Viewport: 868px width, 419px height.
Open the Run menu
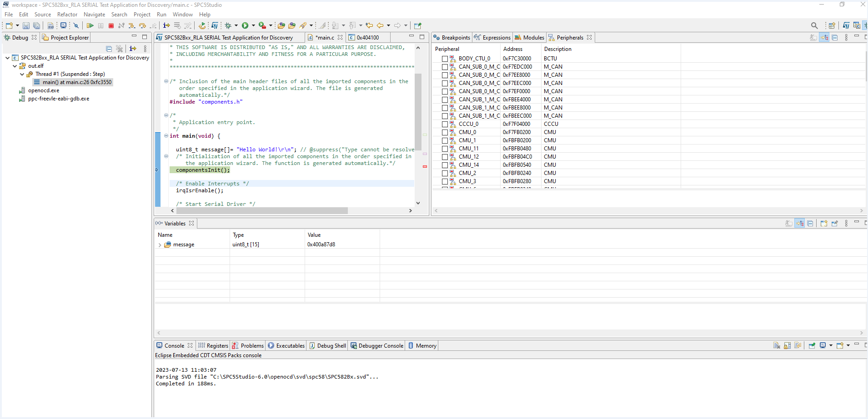pyautogui.click(x=161, y=14)
